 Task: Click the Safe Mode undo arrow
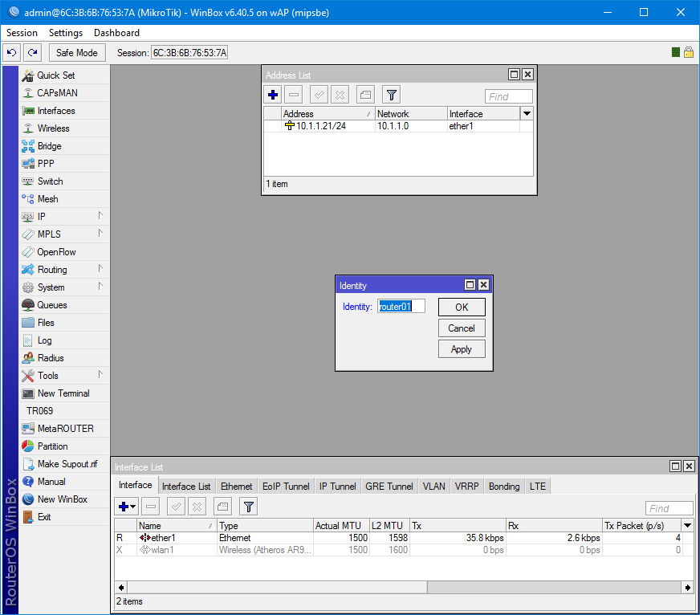click(x=10, y=51)
